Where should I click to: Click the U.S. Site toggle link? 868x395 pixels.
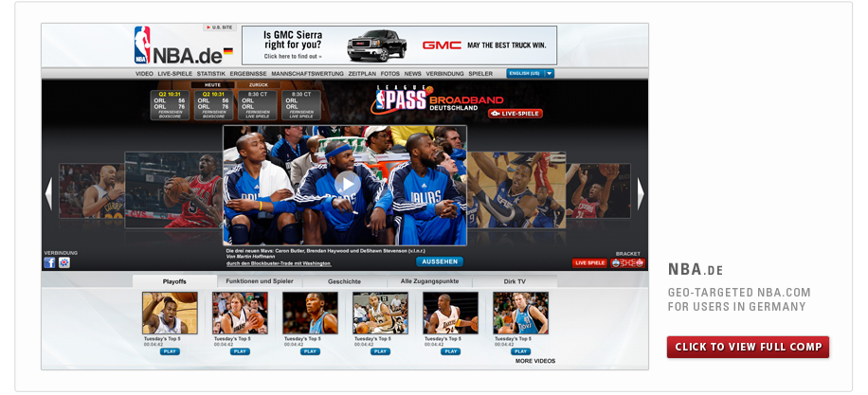[220, 28]
